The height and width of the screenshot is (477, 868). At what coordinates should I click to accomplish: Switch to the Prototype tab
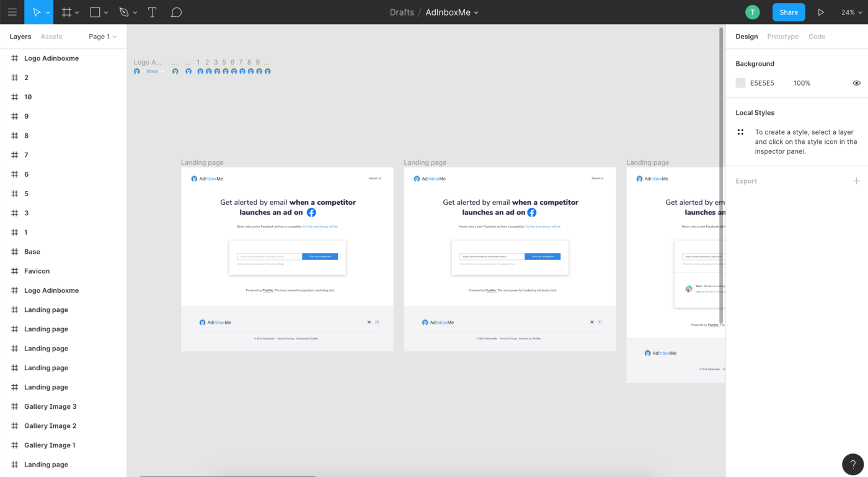783,37
